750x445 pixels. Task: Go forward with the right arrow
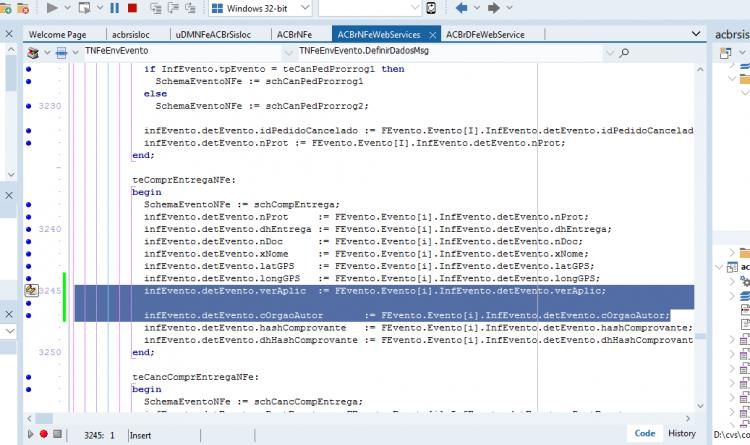(x=494, y=8)
